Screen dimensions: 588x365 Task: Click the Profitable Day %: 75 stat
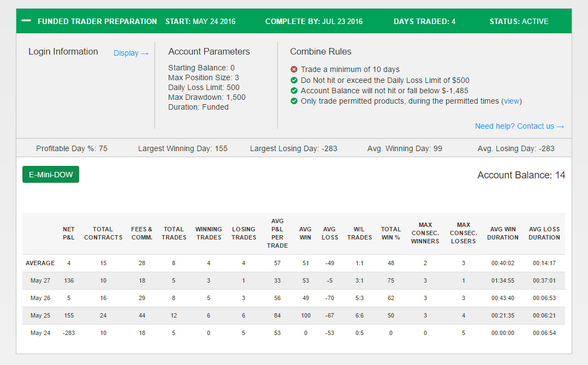coord(72,148)
